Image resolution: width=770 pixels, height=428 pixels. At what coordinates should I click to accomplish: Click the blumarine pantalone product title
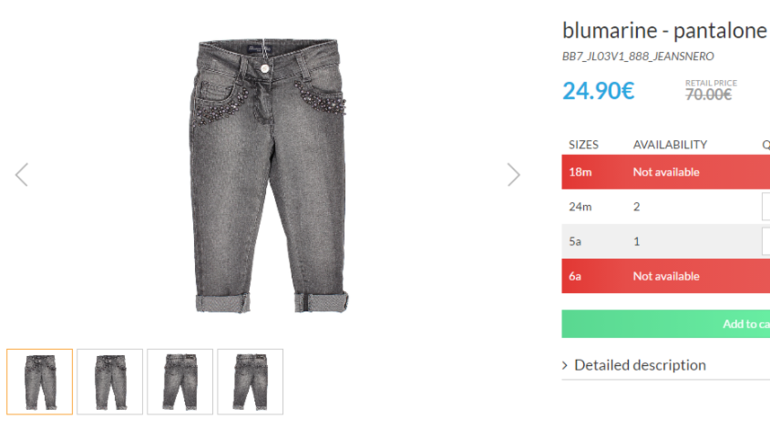[665, 31]
